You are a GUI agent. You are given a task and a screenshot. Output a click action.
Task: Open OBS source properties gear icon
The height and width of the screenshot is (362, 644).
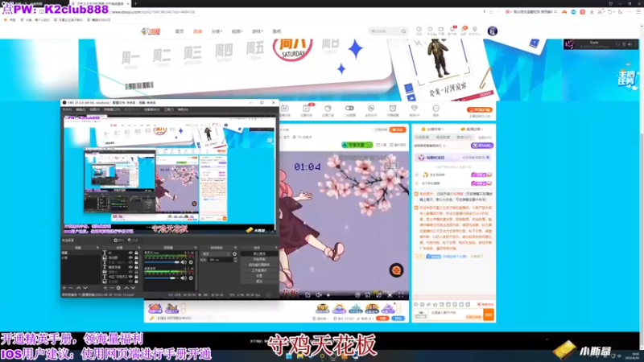(x=118, y=288)
